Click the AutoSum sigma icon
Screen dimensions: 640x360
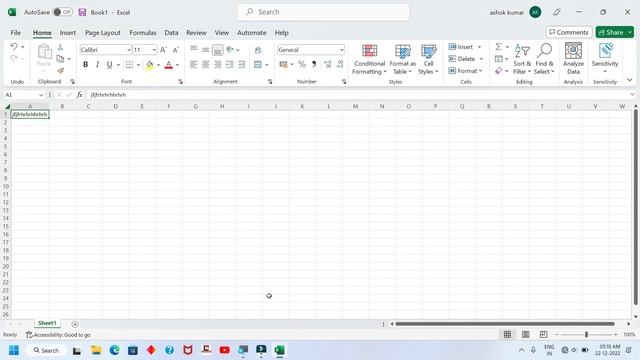point(498,47)
